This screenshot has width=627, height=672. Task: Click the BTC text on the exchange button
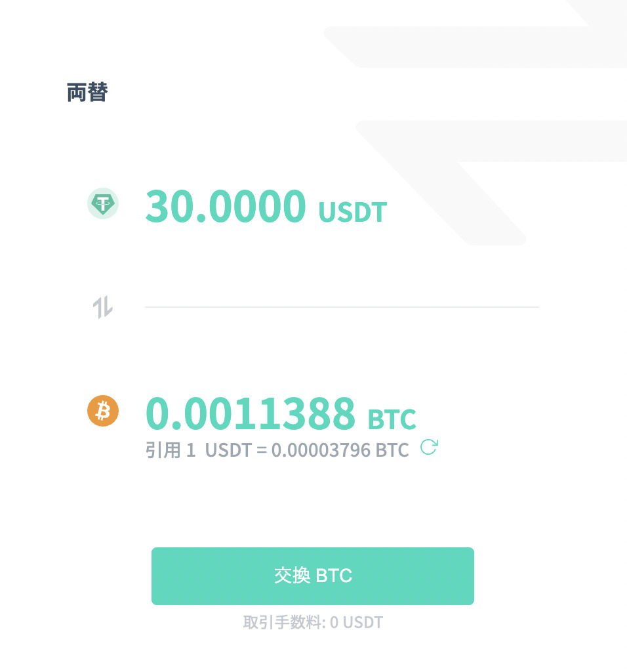tap(334, 576)
